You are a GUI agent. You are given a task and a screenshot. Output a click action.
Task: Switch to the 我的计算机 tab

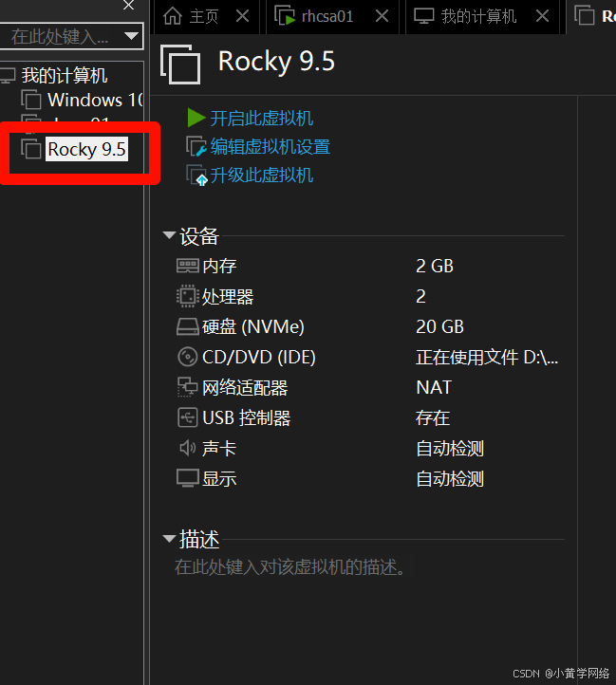tap(482, 16)
